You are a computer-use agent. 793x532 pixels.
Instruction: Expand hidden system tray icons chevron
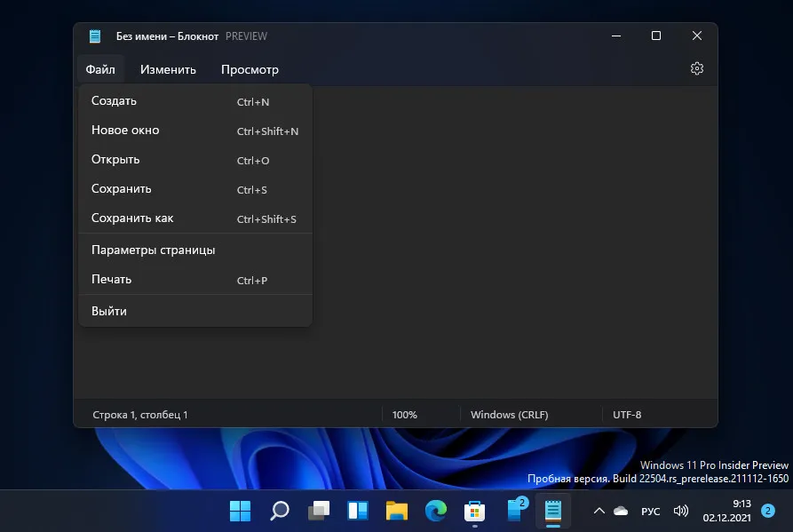coord(599,511)
